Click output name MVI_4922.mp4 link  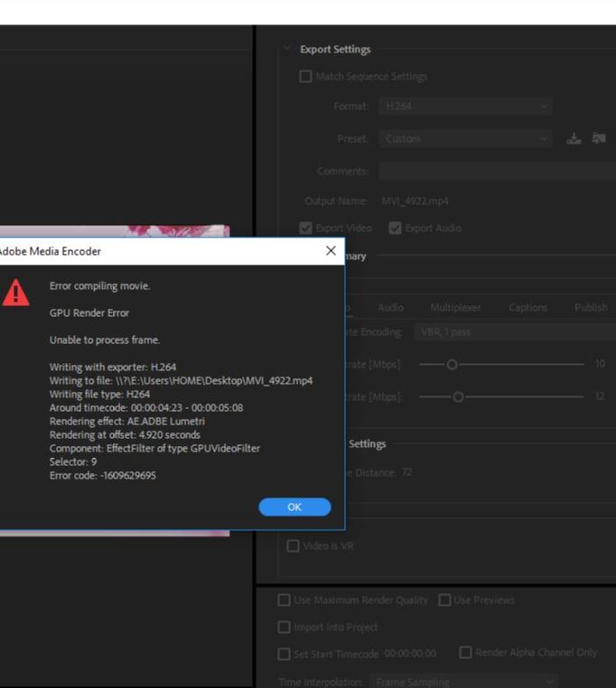point(415,201)
